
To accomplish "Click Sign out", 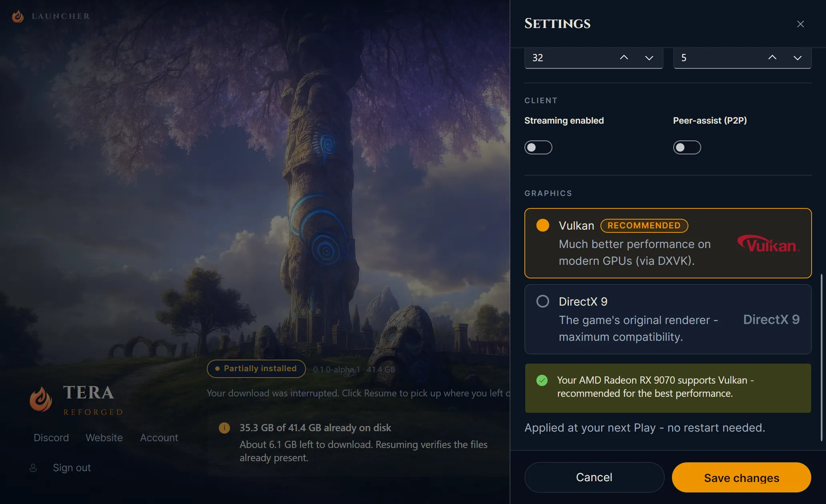I will (72, 468).
